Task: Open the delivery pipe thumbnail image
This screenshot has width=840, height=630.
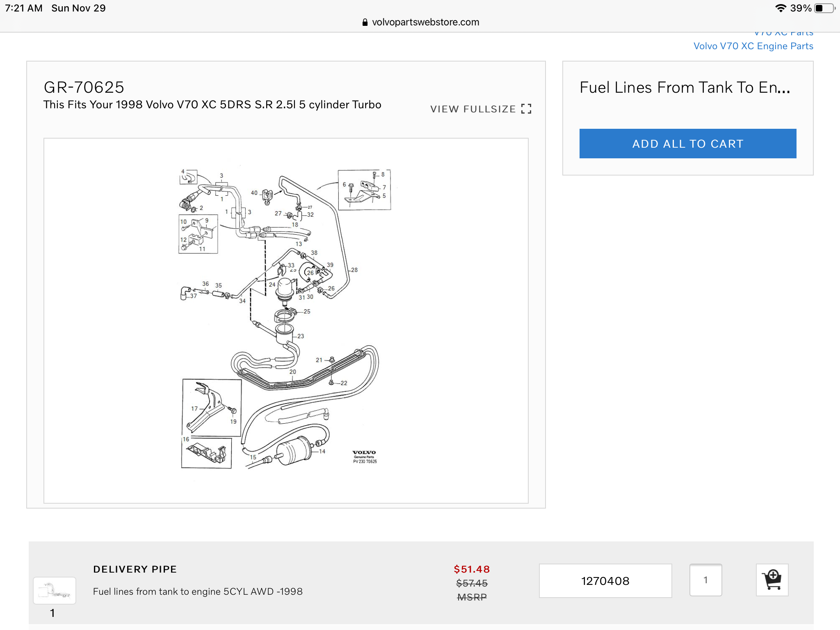Action: point(55,591)
